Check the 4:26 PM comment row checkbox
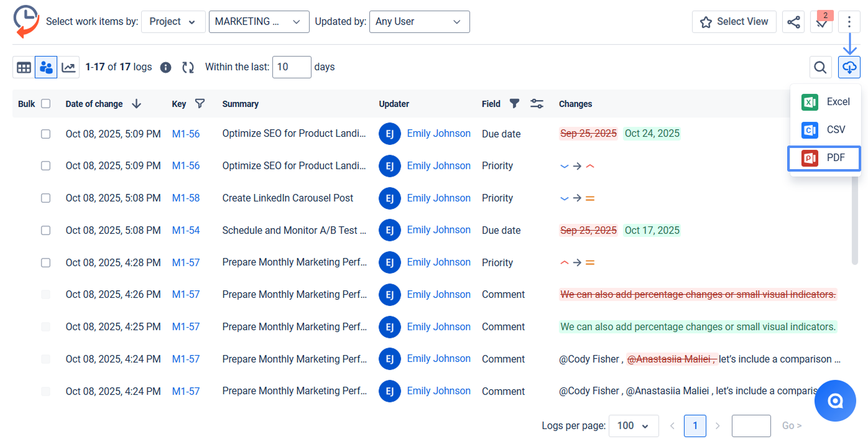 45,295
